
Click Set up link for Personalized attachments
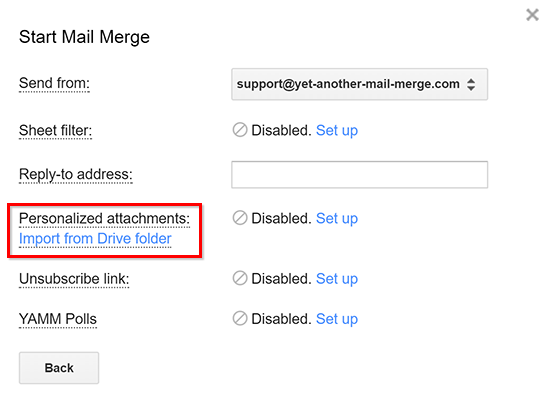337,218
